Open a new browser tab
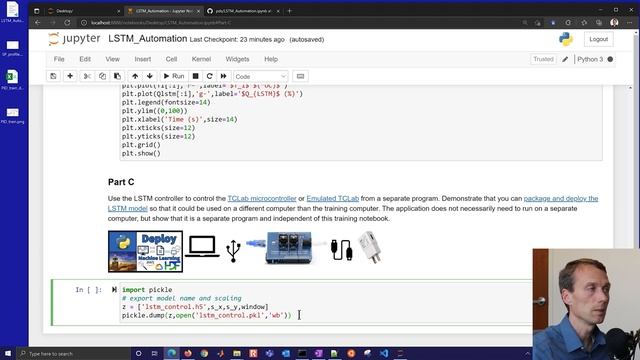The height and width of the screenshot is (360, 640). 289,11
